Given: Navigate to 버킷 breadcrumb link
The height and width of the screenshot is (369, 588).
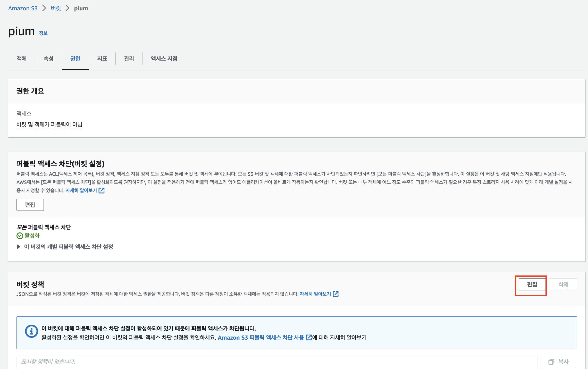Looking at the screenshot, I should (56, 8).
